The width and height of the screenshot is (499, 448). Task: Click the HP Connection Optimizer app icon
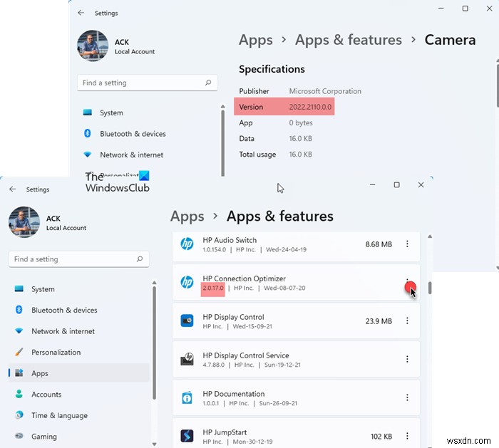click(x=187, y=282)
